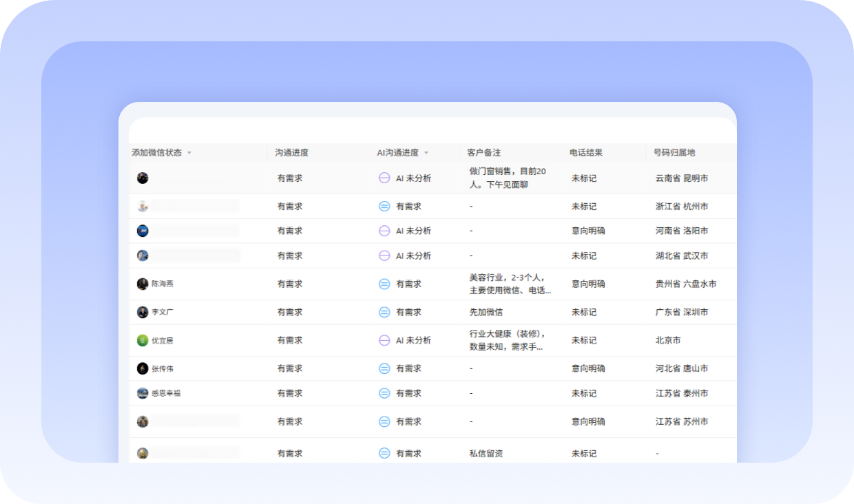854x504 pixels.
Task: Select the avatar beside 感恩幸福
Action: pyautogui.click(x=143, y=393)
